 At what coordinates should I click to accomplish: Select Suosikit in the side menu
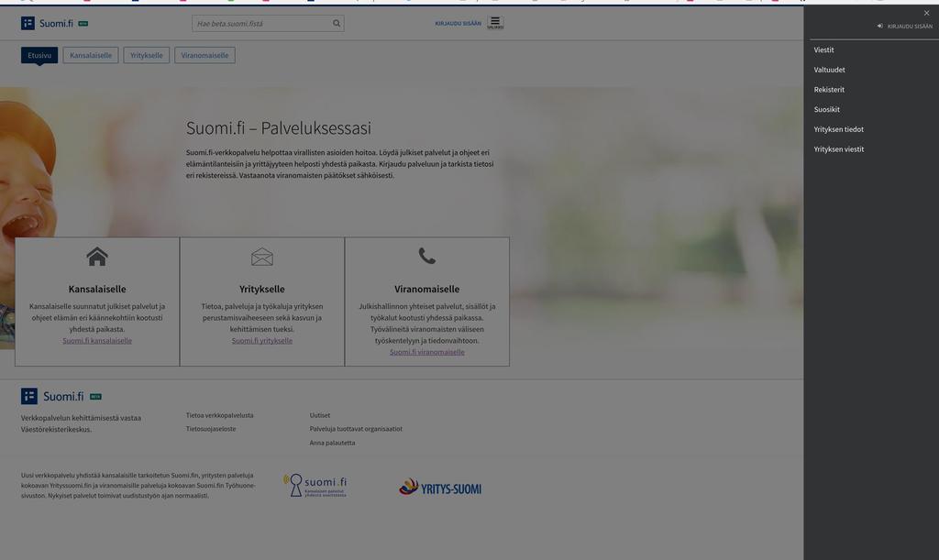(826, 109)
